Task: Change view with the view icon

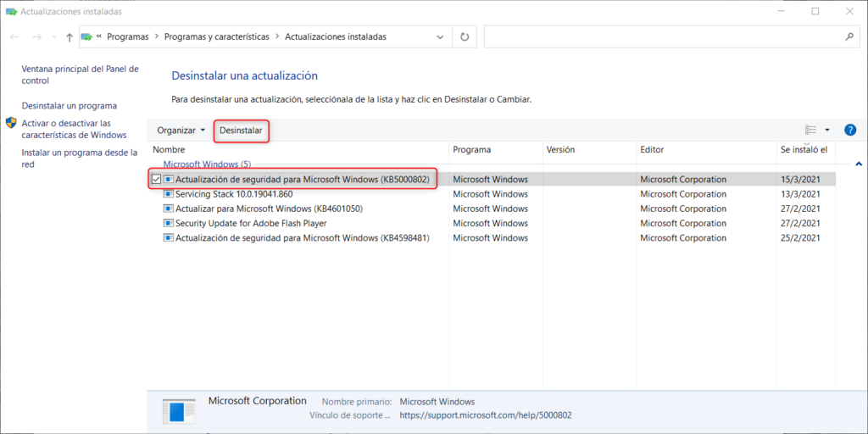Action: [811, 130]
